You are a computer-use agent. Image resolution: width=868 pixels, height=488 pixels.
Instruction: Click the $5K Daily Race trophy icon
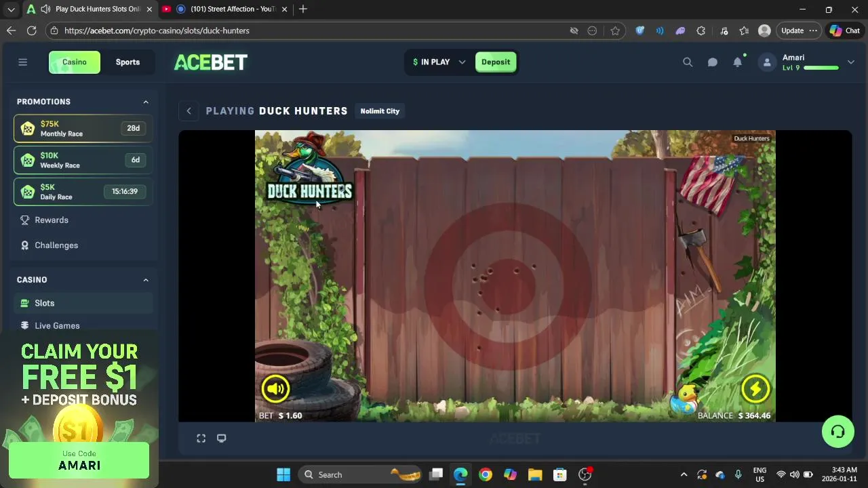(28, 192)
